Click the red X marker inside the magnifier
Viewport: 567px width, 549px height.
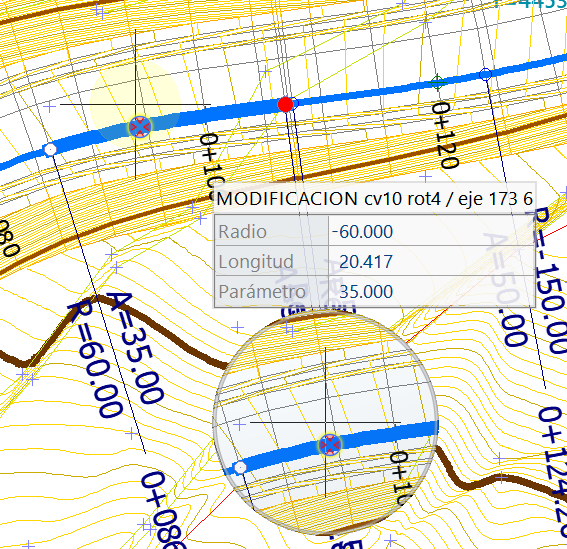(330, 445)
